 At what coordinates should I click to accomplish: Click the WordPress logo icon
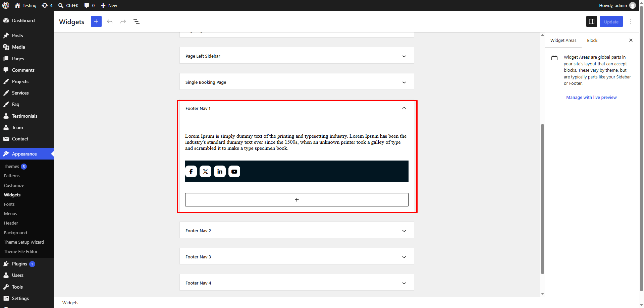click(6, 5)
